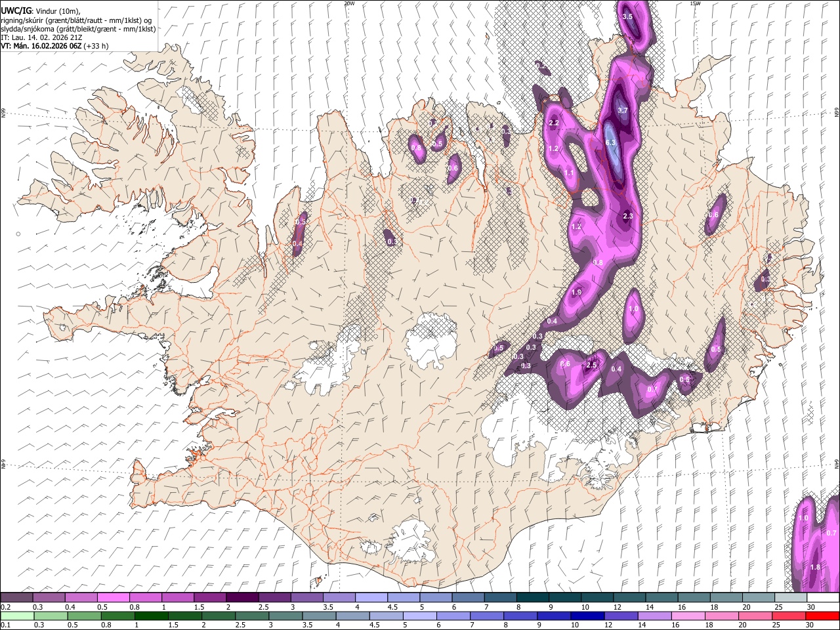
Task: Click the 6.3 precipitation value on the map
Action: coord(610,142)
